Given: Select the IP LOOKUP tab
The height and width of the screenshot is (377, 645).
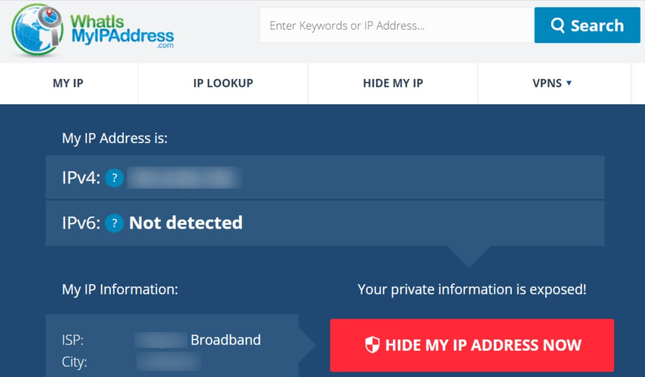Looking at the screenshot, I should click(x=223, y=83).
